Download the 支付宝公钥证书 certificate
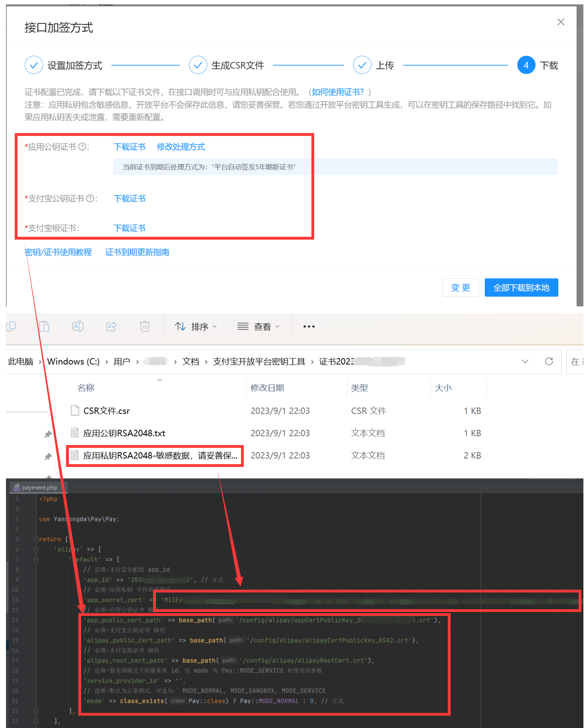The height and width of the screenshot is (728, 585). pyautogui.click(x=130, y=199)
